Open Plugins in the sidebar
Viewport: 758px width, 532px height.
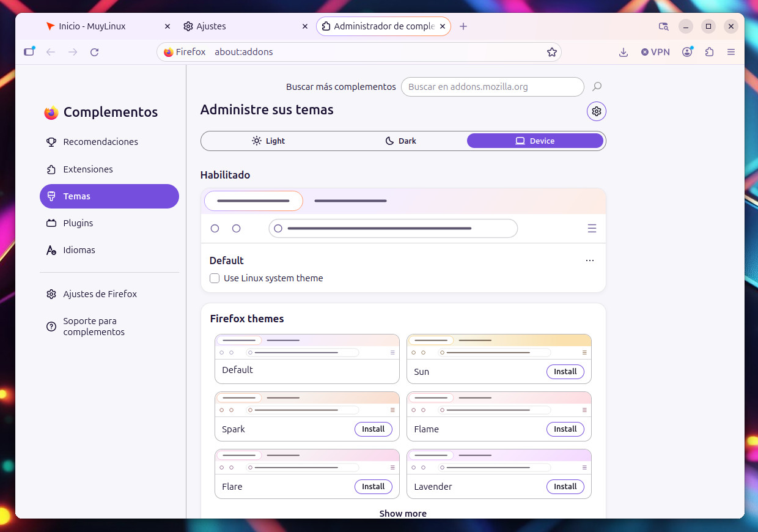tap(109, 223)
